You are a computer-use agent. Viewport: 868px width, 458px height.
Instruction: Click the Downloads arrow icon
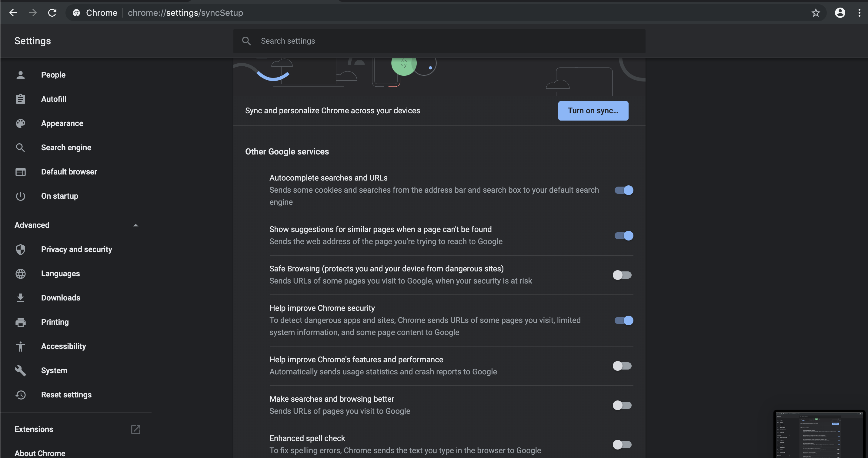[x=21, y=298]
